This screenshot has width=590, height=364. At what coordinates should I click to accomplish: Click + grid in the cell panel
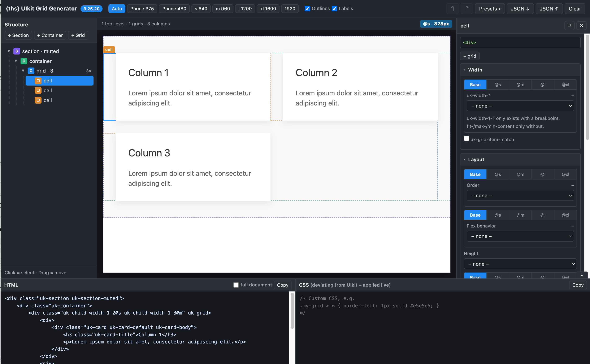pos(470,56)
